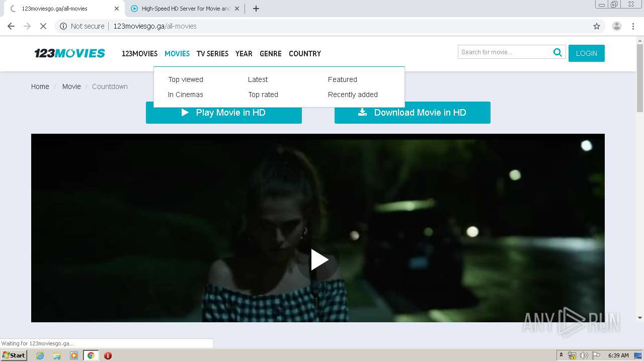This screenshot has height=362, width=644.
Task: Choose In Cinemas from Movies menu
Action: pos(186,95)
